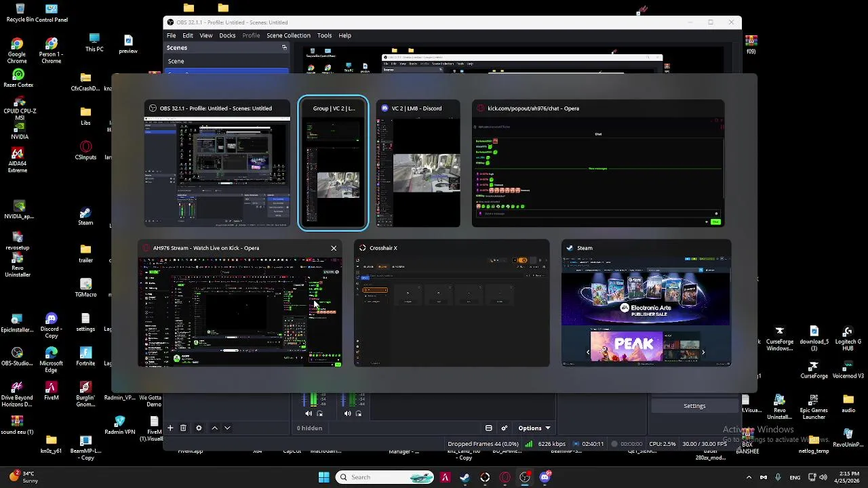Open advanced audio properties gears icon

pos(504,428)
